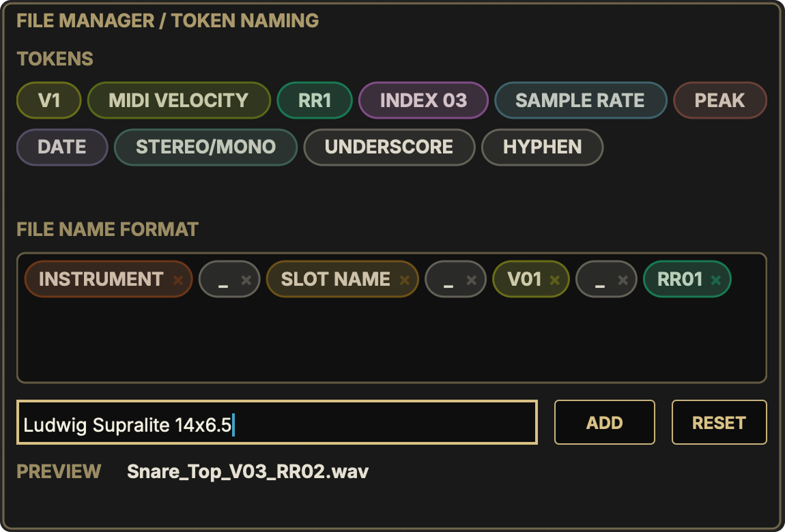Insert the SAMPLE RATE token

581,100
